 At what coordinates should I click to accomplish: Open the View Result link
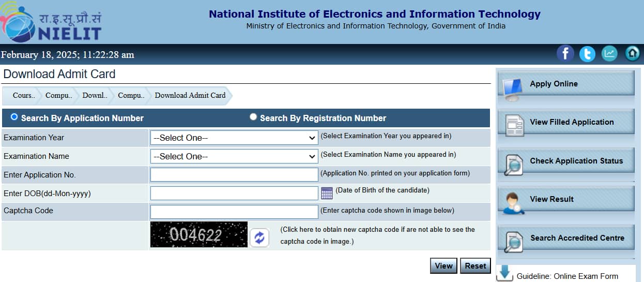(x=551, y=199)
